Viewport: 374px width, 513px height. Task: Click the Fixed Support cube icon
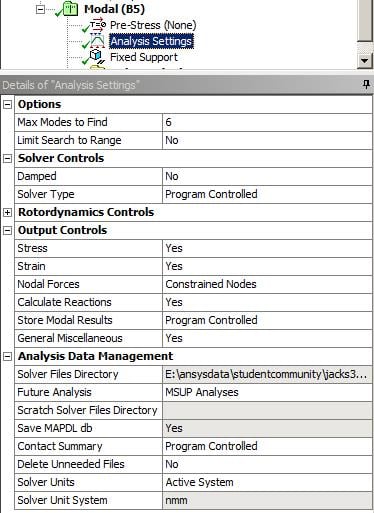click(x=97, y=57)
